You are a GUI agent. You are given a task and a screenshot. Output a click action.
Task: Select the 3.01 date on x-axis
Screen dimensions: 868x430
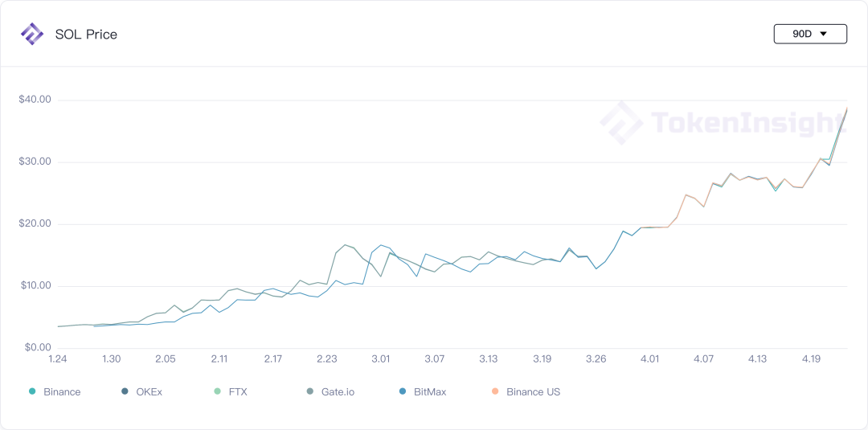[x=381, y=359]
